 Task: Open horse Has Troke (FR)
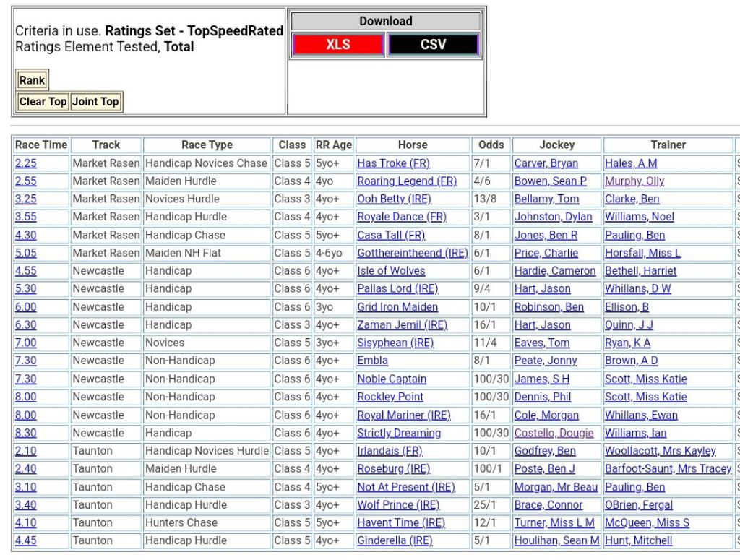[393, 163]
